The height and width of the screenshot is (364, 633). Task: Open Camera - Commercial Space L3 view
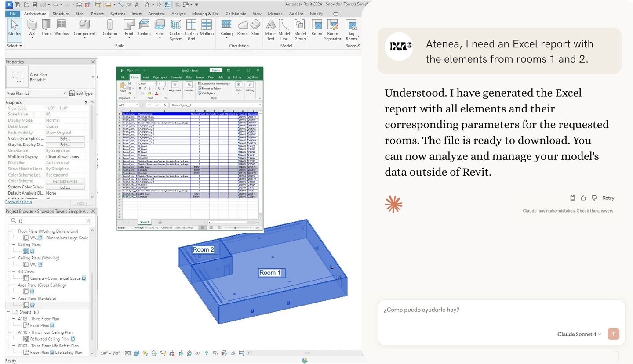pyautogui.click(x=58, y=278)
